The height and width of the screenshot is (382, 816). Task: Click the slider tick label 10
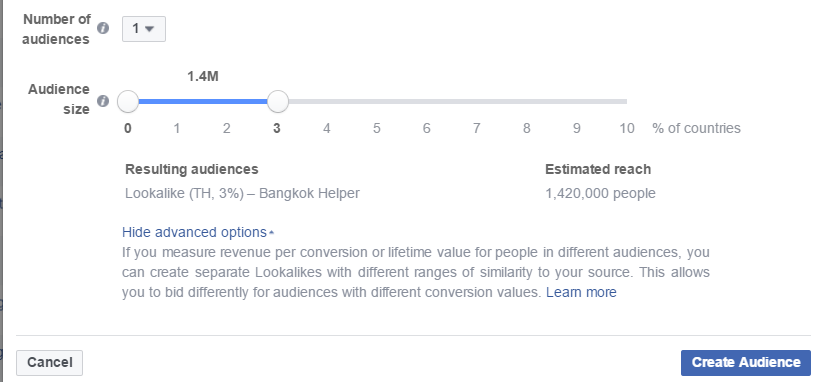627,129
